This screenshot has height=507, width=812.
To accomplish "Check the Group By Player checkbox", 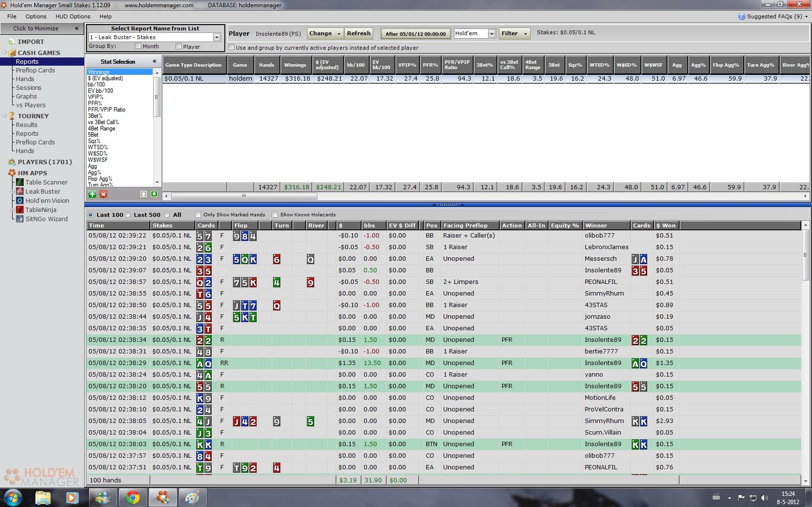I will 178,46.
